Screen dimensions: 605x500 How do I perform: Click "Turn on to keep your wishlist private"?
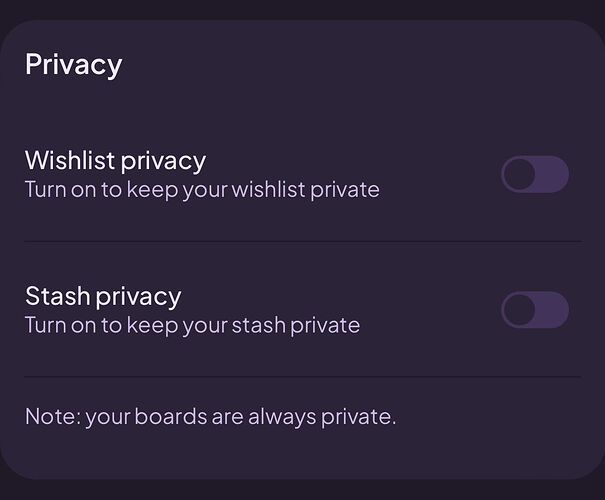click(x=202, y=189)
